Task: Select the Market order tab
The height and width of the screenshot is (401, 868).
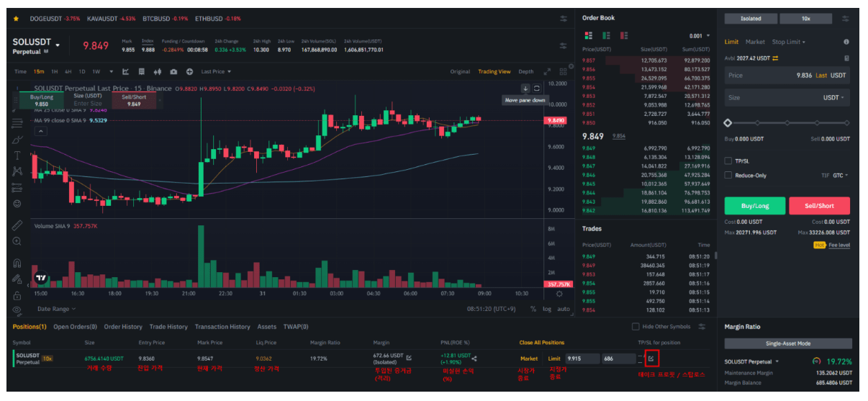Action: 755,42
